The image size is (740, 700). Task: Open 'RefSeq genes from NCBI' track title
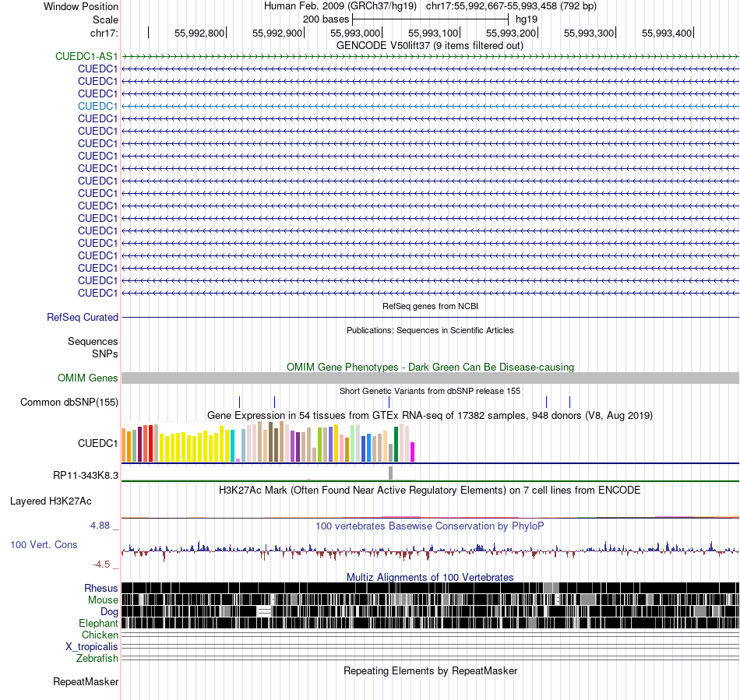click(430, 306)
